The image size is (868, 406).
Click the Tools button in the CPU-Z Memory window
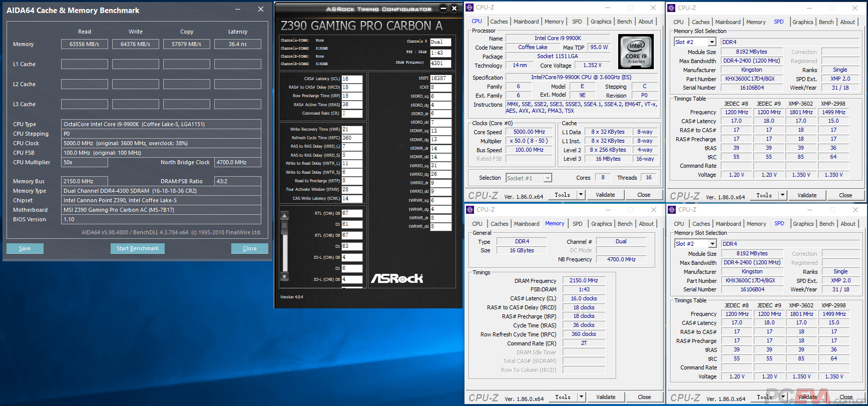point(563,397)
